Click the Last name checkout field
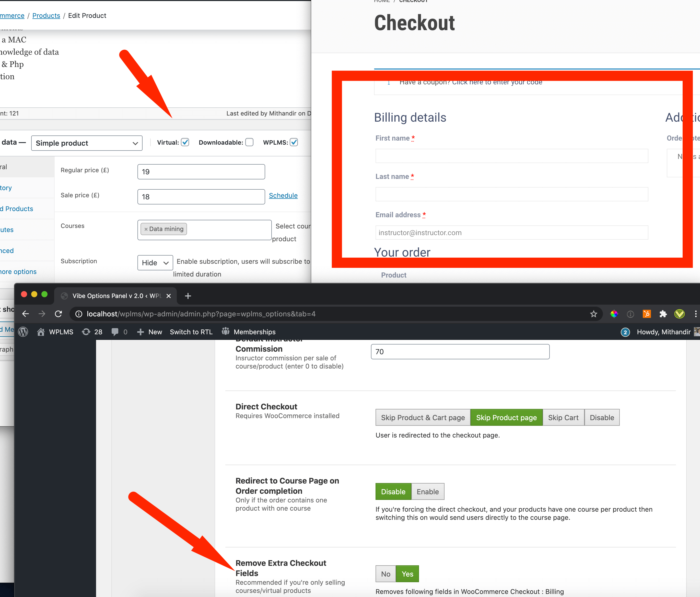The height and width of the screenshot is (597, 700). pos(511,194)
